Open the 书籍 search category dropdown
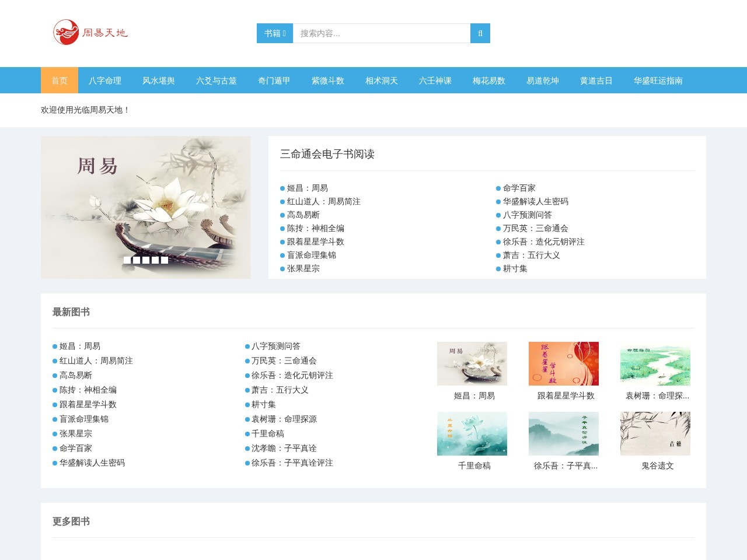Image resolution: width=747 pixels, height=560 pixels. 275,33
